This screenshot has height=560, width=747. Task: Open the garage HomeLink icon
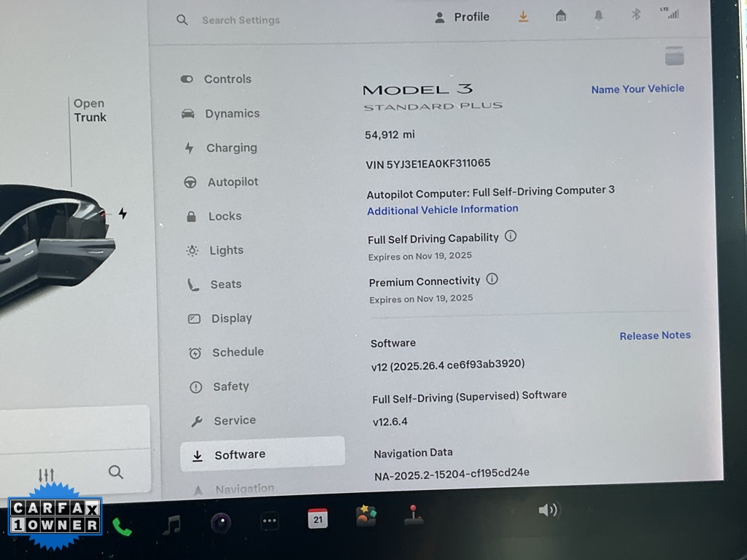point(561,16)
